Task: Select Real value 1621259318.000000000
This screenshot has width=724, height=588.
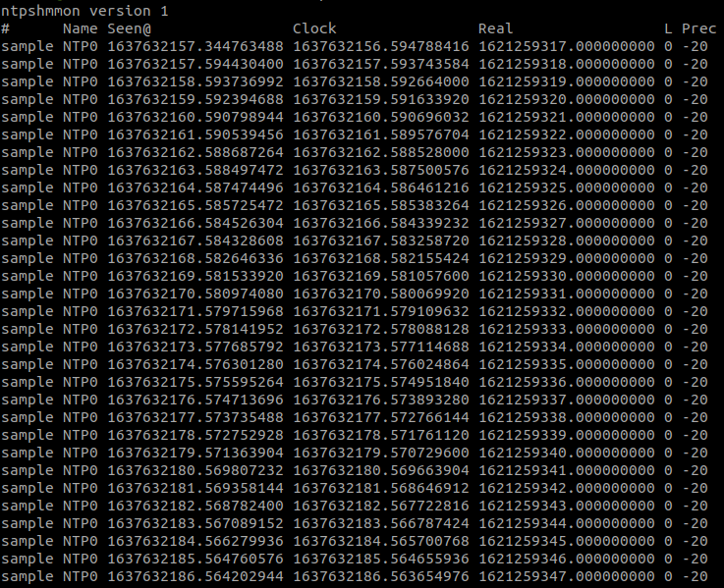Action: point(567,64)
